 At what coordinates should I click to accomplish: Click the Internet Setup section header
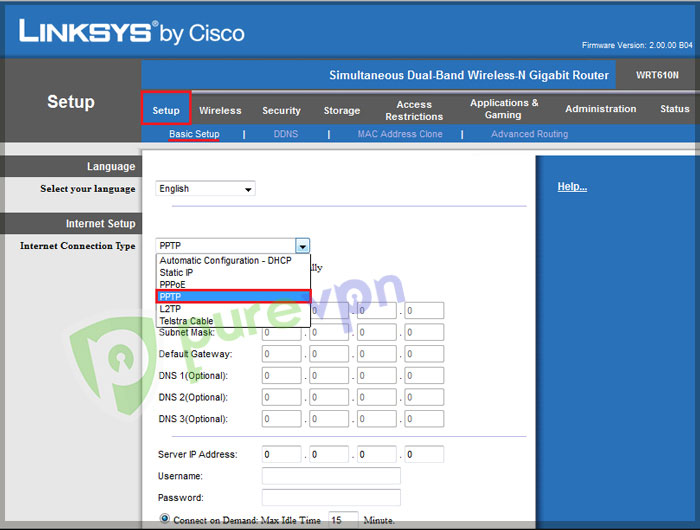point(100,223)
